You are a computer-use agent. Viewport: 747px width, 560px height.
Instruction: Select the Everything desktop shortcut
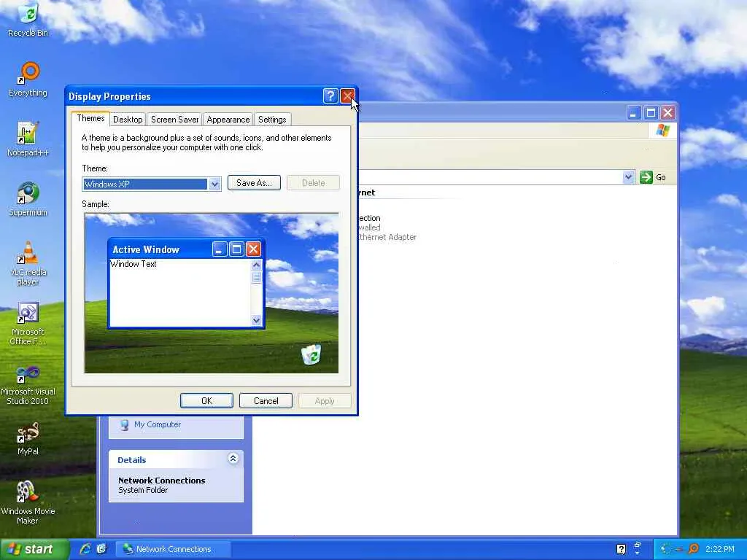click(28, 79)
